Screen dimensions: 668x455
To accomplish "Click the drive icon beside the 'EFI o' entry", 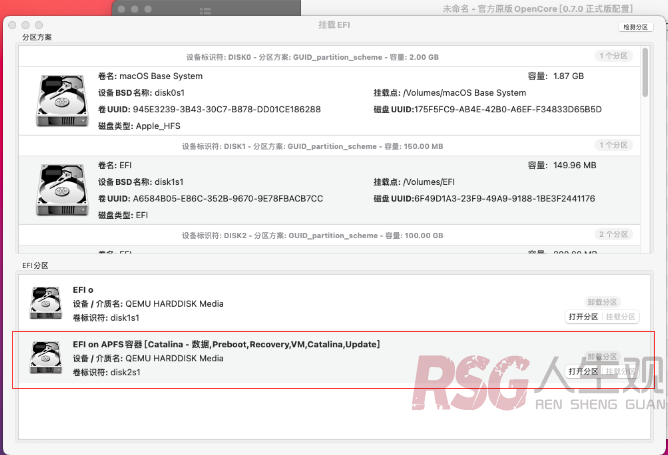I will (45, 303).
